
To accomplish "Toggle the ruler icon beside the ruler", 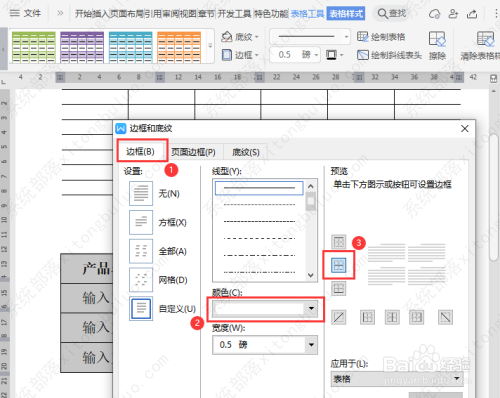I will pyautogui.click(x=493, y=78).
